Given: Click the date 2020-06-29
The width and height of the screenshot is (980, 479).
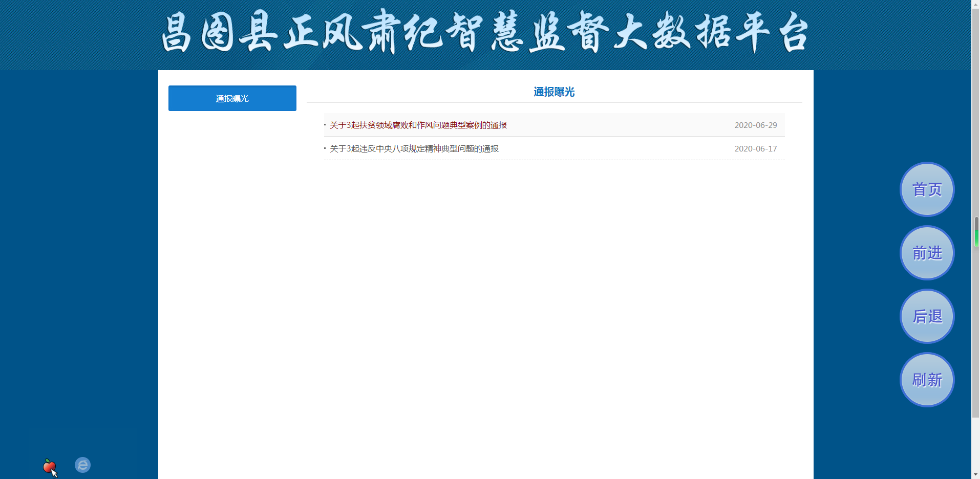Looking at the screenshot, I should 755,125.
